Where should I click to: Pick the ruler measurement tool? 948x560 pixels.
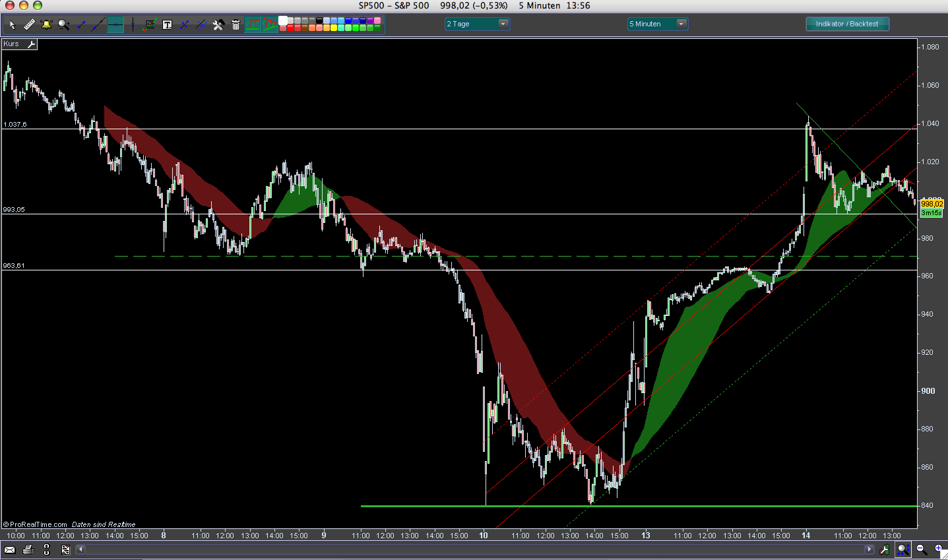pyautogui.click(x=29, y=25)
